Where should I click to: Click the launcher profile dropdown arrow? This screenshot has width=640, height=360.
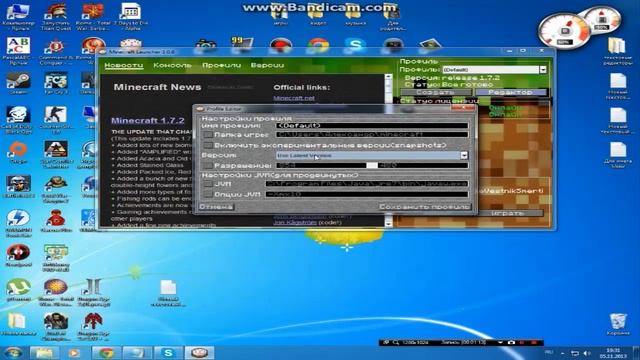[x=543, y=70]
